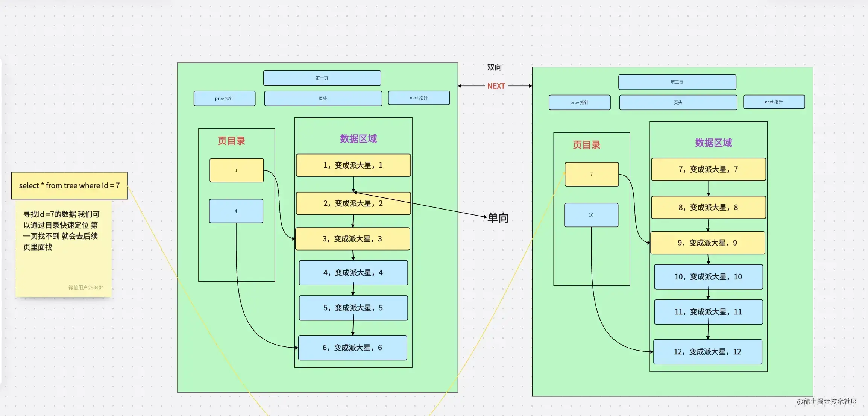Click the second page 'next 指针' box
Screen dimensions: 868x416
(x=774, y=102)
